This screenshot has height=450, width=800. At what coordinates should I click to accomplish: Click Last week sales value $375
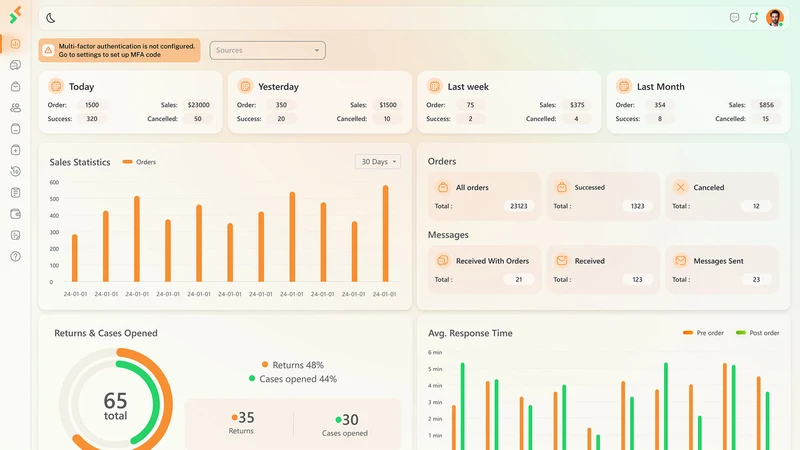coord(577,105)
